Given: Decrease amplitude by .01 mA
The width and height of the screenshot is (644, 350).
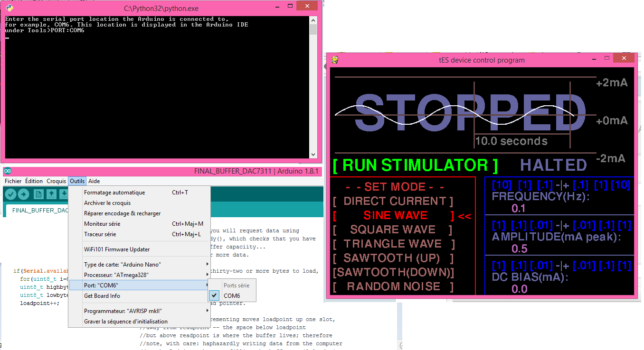Looking at the screenshot, I should [541, 225].
